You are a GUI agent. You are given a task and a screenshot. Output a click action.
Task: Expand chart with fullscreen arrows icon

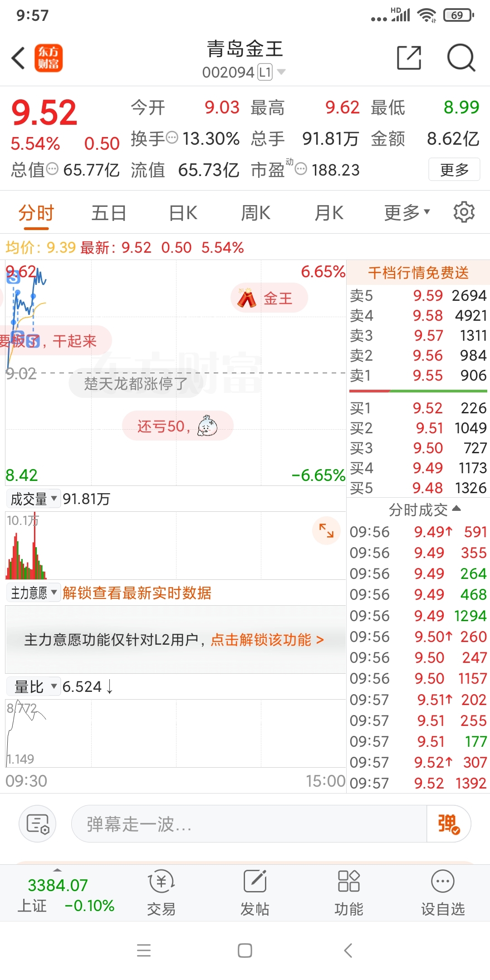point(326,530)
